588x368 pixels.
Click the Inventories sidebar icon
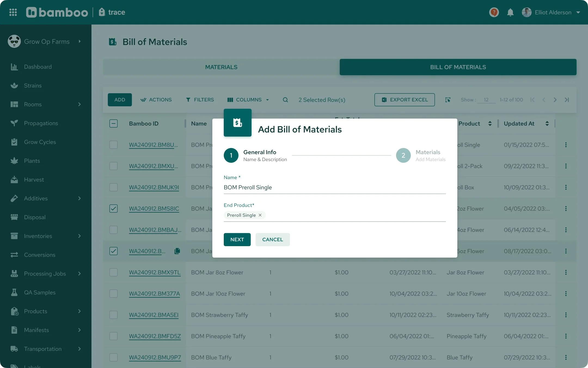[14, 236]
